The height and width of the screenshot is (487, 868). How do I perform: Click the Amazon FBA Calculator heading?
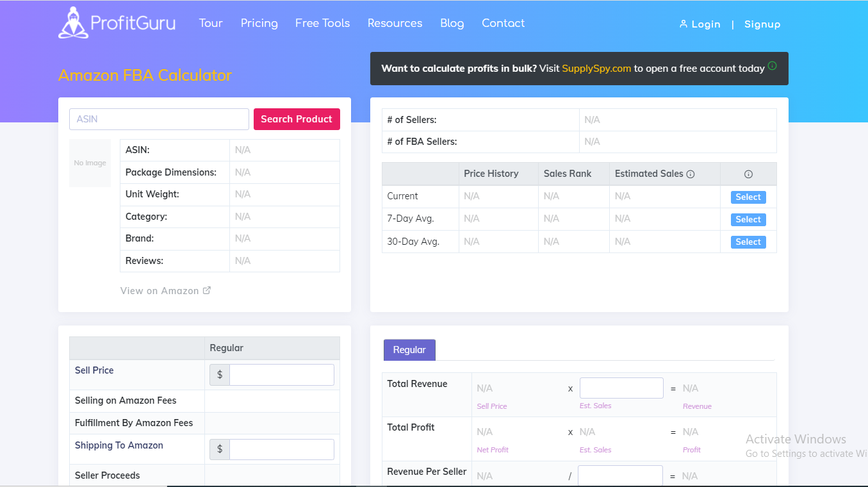coord(145,75)
